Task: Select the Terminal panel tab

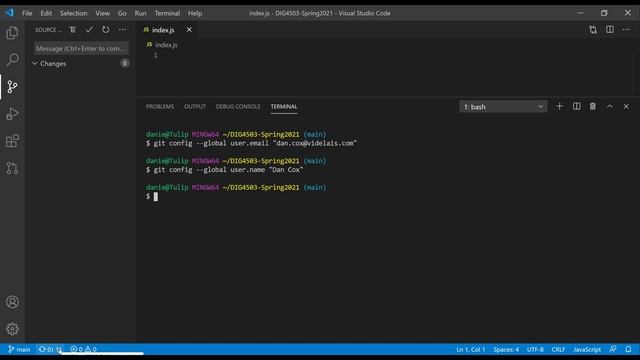Action: (284, 107)
